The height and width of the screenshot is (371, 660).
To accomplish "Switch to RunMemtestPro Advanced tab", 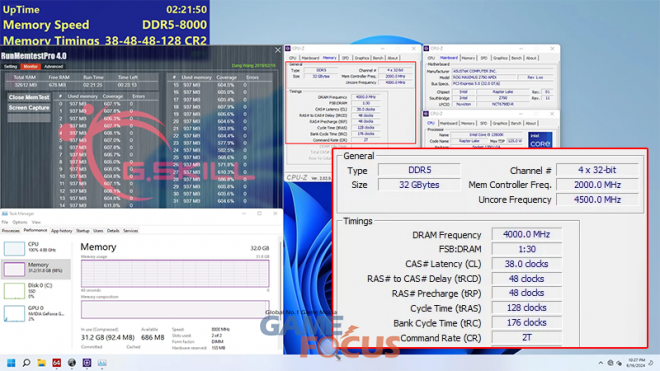I will tap(53, 67).
